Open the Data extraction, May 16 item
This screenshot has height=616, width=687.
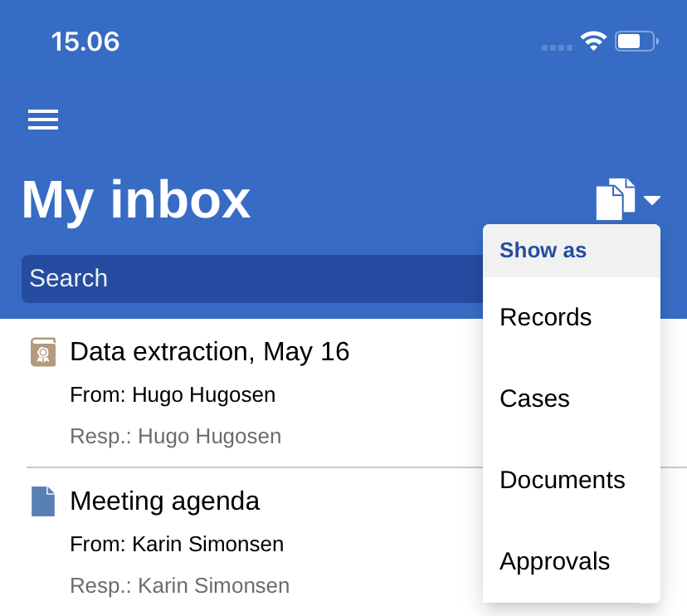coord(210,352)
